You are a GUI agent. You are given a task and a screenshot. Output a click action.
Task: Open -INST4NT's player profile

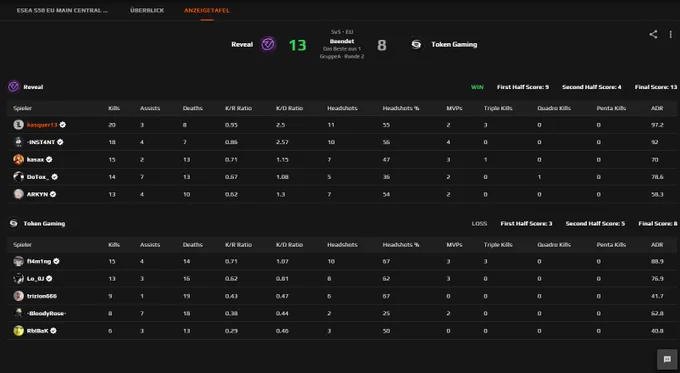click(41, 142)
